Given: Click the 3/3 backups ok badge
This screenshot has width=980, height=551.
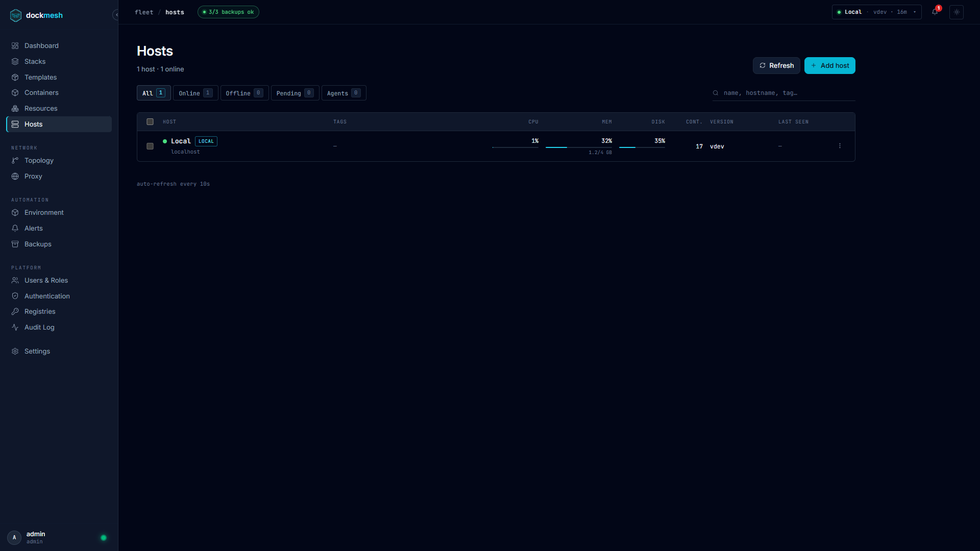Looking at the screenshot, I should [x=228, y=12].
